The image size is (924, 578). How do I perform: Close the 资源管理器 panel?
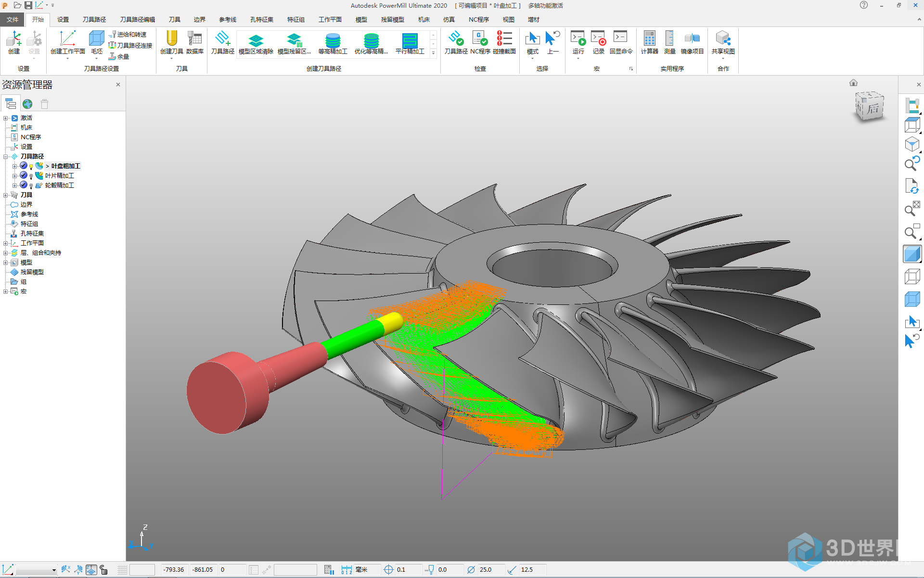point(118,85)
